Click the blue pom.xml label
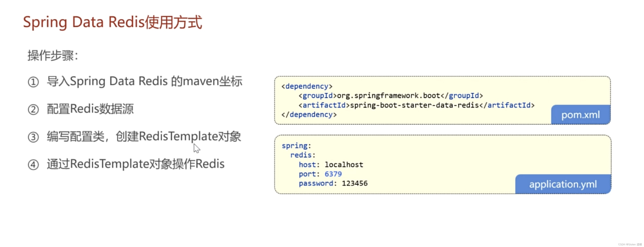This screenshot has height=247, width=644. coord(580,115)
